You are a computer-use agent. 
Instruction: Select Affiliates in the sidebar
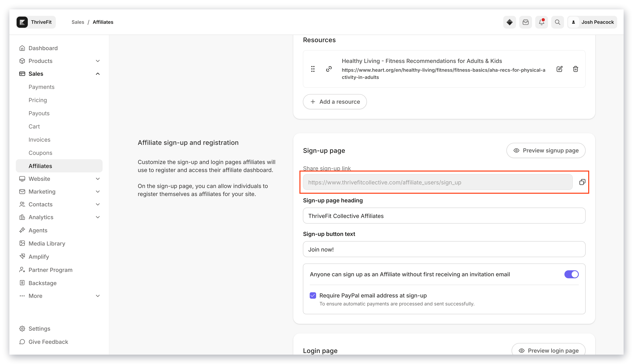coord(59,166)
